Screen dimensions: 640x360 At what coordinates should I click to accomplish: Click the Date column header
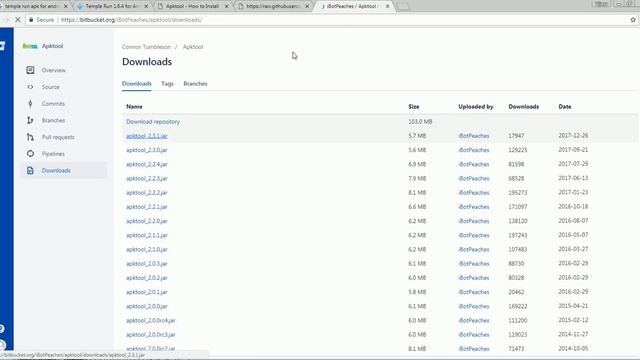tap(565, 107)
